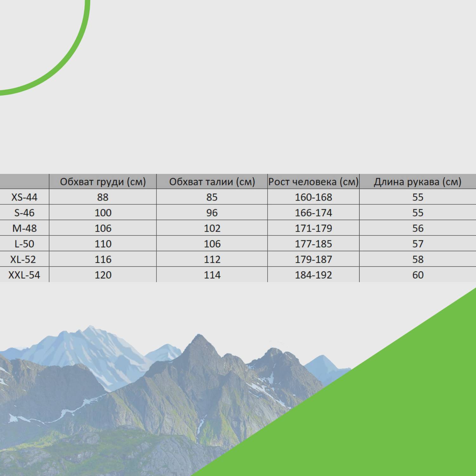Select height range 184-192 cell

[x=314, y=275]
